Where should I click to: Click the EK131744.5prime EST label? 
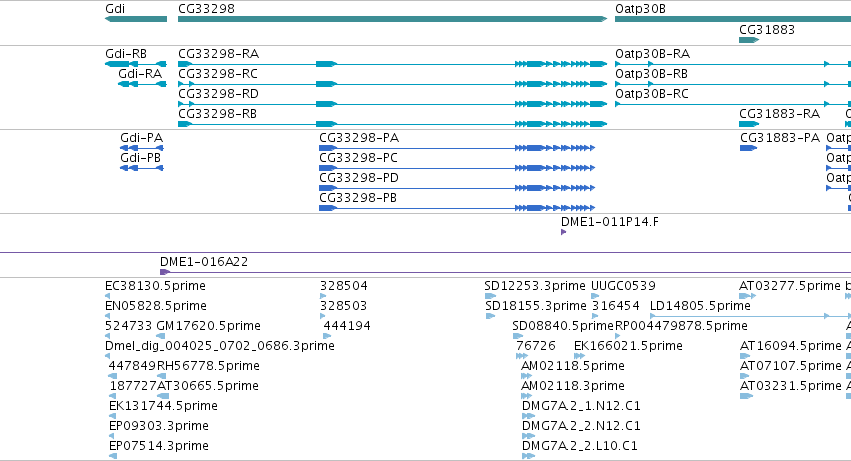pos(163,406)
